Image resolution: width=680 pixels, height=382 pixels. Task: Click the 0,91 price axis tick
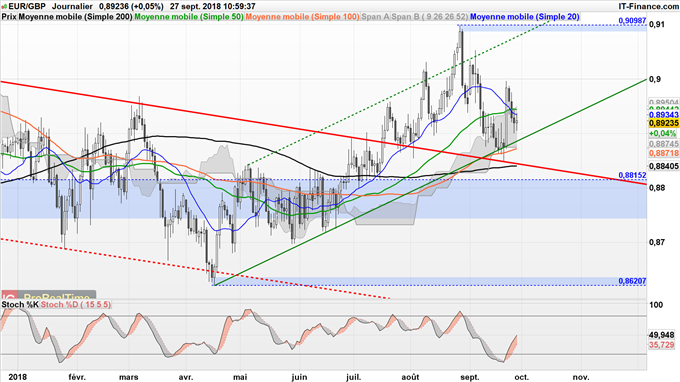(657, 24)
